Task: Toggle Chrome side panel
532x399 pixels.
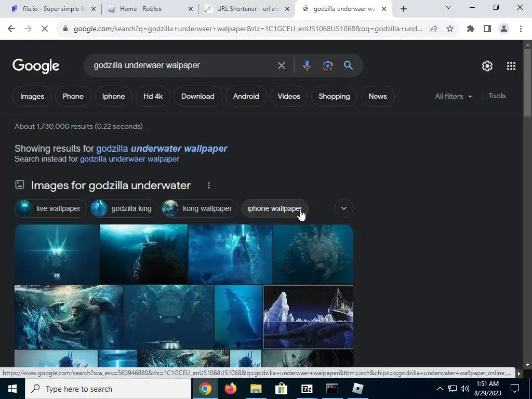Action: coord(487,29)
